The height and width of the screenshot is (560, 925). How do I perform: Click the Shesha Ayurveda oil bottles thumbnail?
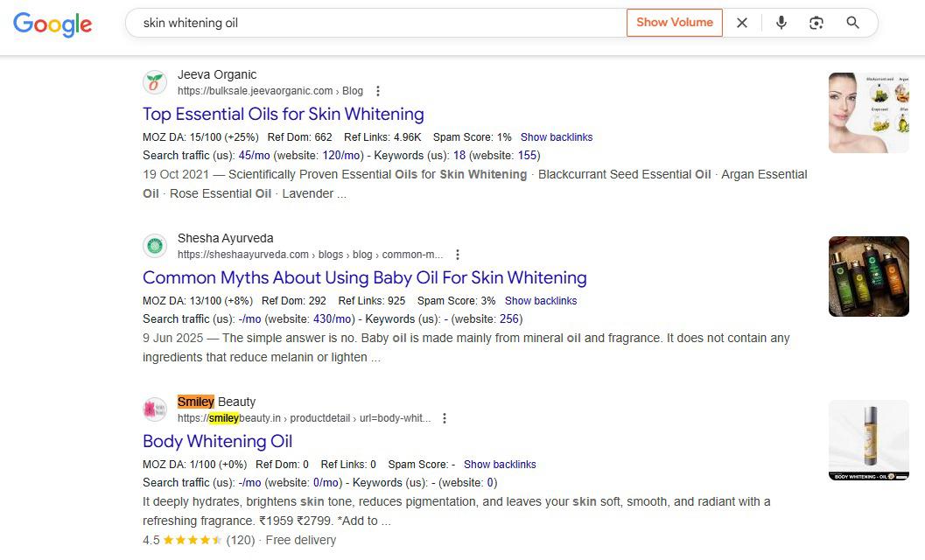(x=868, y=276)
